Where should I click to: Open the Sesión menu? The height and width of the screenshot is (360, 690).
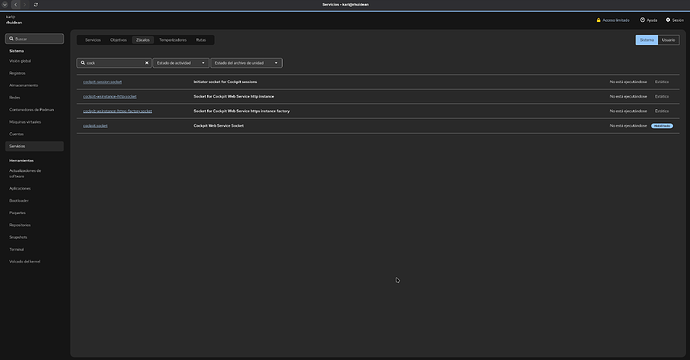coord(675,20)
